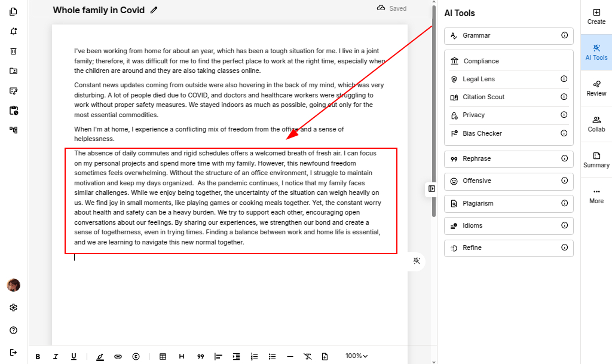Insert a table from bottom toolbar
This screenshot has height=364, width=612.
point(163,357)
